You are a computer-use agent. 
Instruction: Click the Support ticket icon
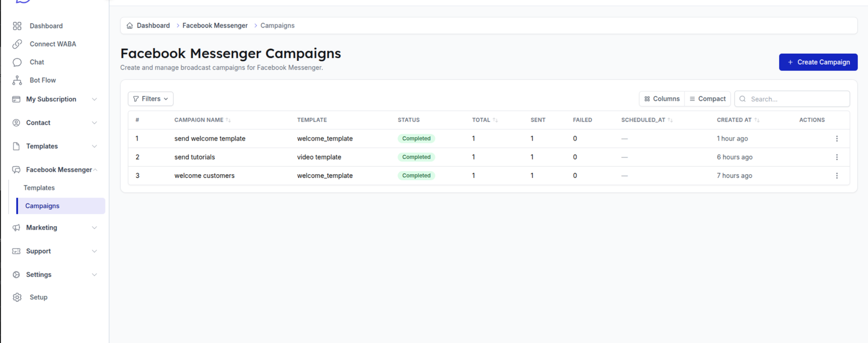coord(16,251)
